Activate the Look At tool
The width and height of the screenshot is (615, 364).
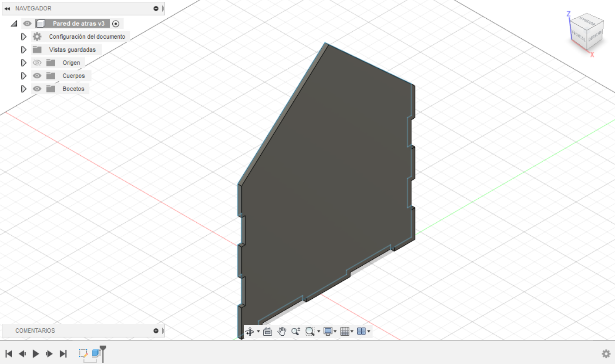(268, 331)
